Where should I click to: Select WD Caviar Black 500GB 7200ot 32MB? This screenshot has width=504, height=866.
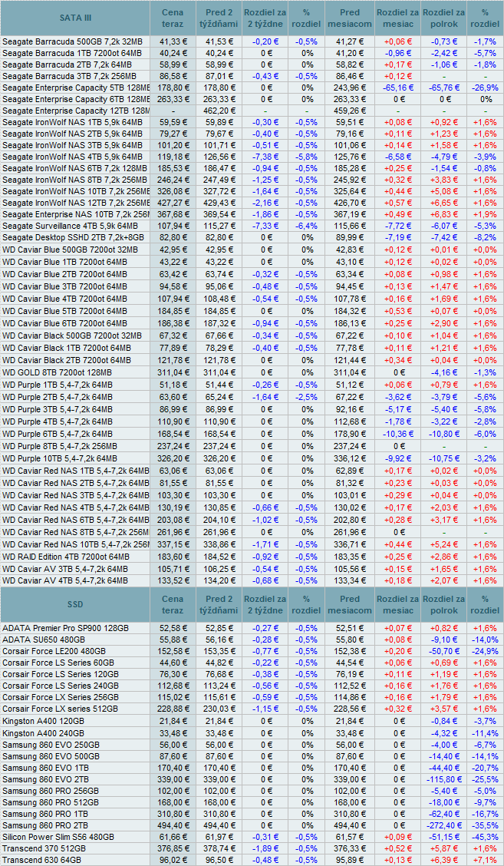pos(72,335)
